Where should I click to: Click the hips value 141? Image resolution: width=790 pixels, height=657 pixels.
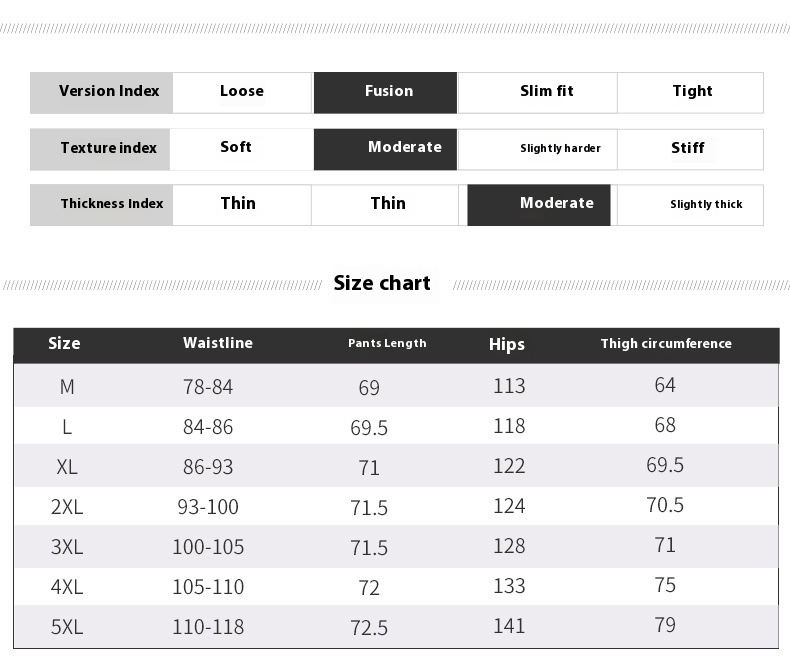pyautogui.click(x=509, y=626)
